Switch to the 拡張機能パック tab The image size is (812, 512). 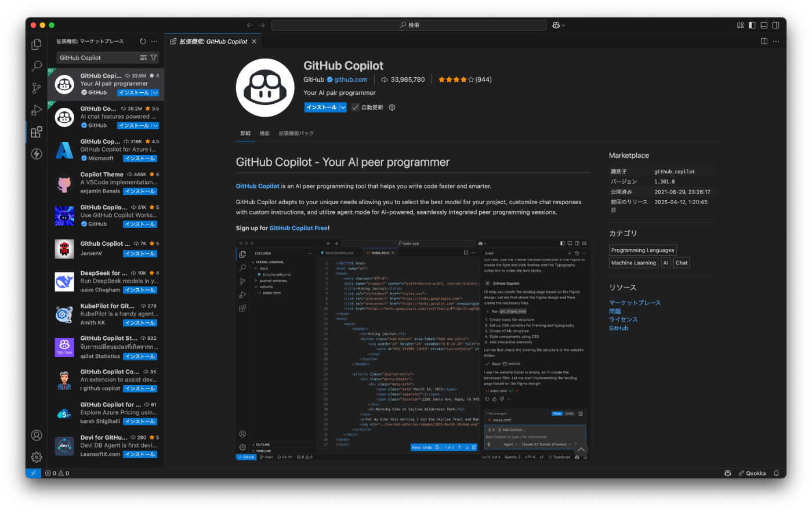(296, 133)
